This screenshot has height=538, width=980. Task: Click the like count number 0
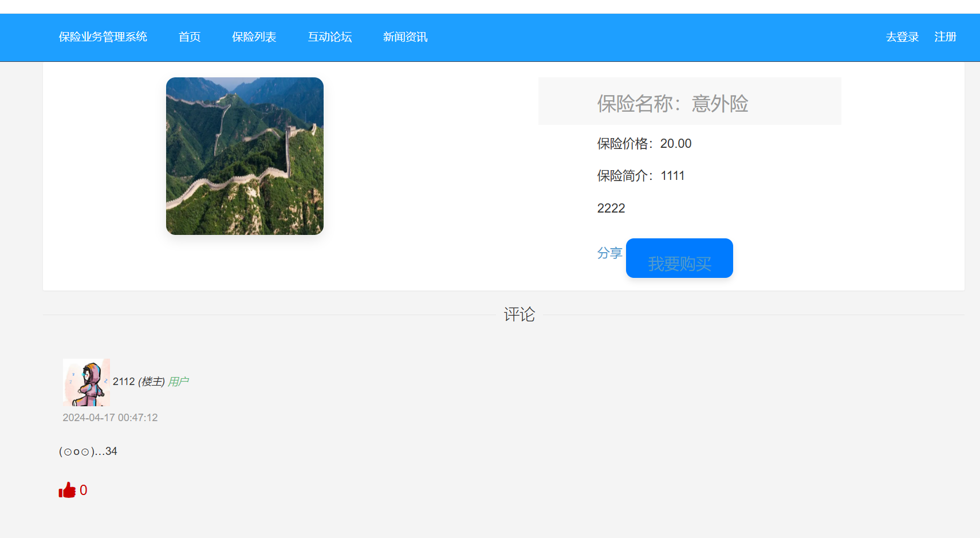click(x=84, y=490)
